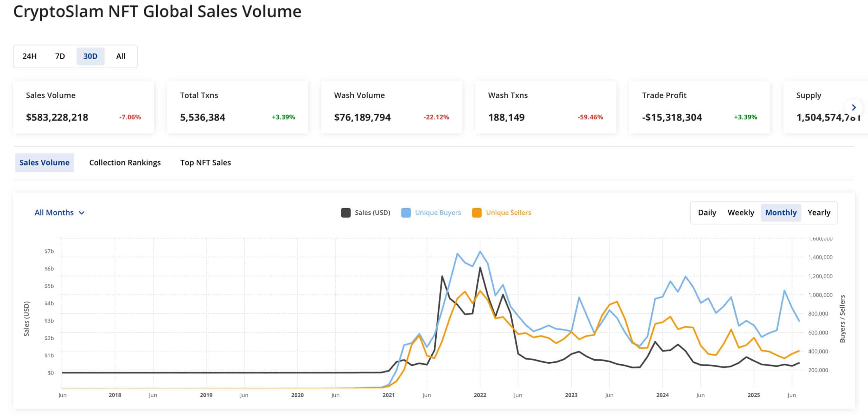Click the Total Txns card title
868x419 pixels.
(x=199, y=95)
